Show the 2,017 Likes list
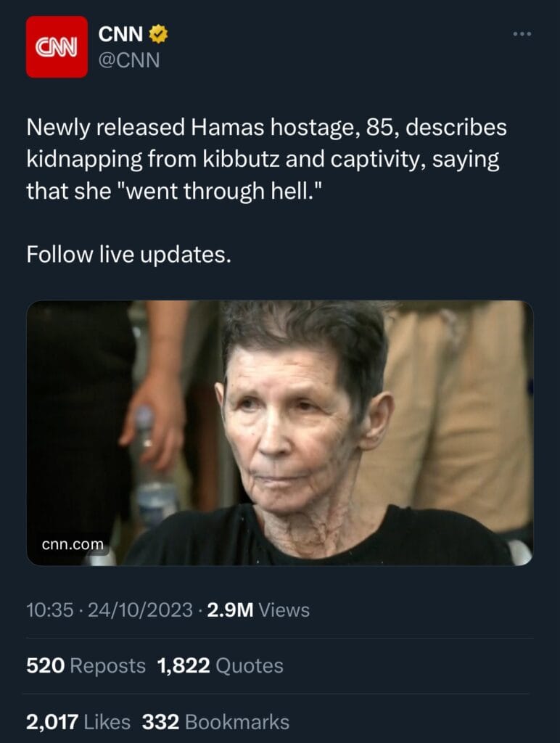Image resolution: width=560 pixels, height=743 pixels. pos(78,722)
